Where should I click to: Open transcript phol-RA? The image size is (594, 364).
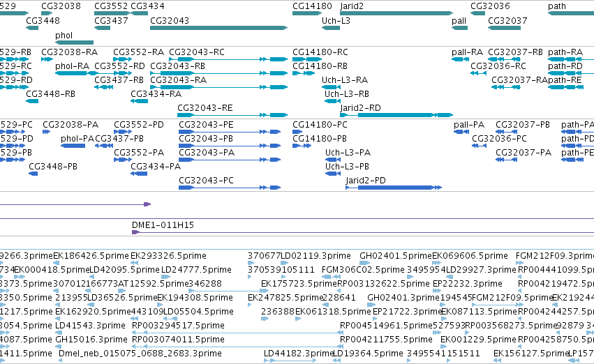click(72, 66)
